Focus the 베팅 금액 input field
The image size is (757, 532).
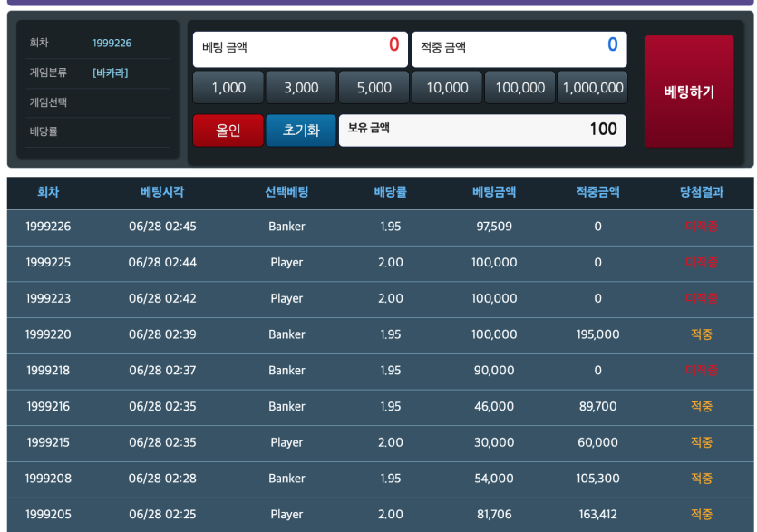(300, 49)
